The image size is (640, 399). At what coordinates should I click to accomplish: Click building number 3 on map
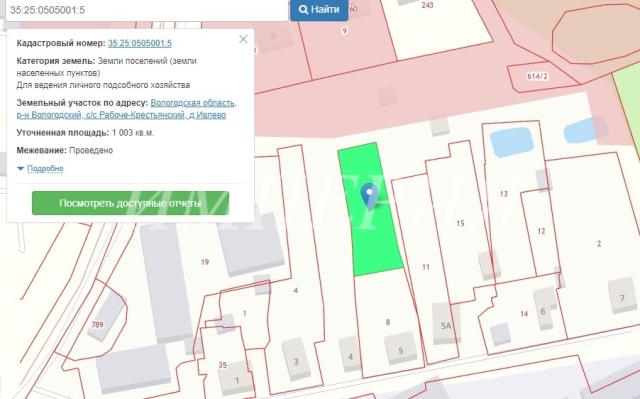click(x=296, y=360)
